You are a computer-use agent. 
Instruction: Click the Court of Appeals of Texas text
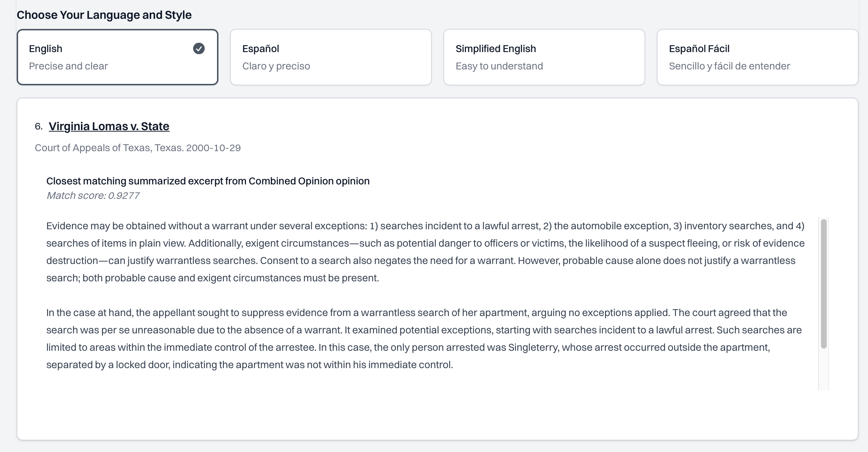(x=109, y=148)
